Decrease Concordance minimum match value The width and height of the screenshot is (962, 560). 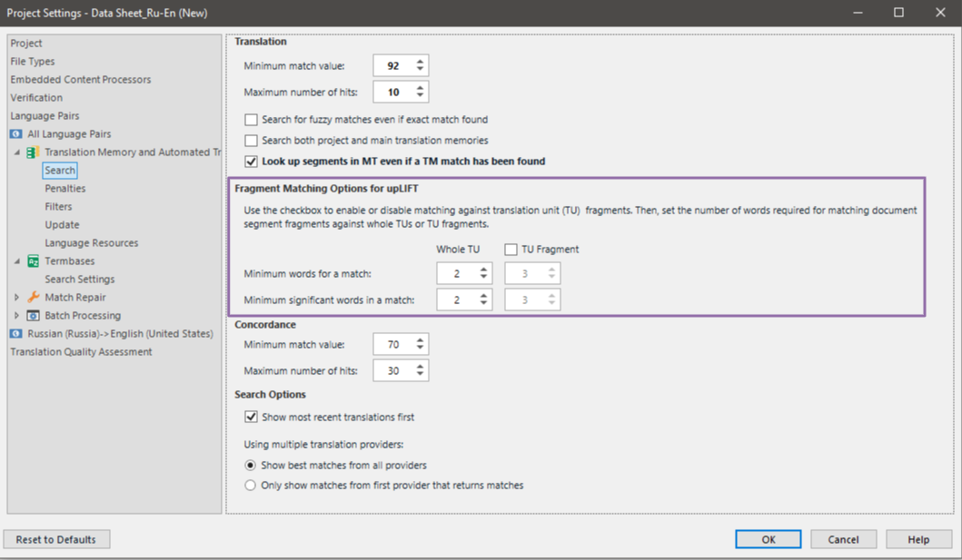tap(420, 348)
